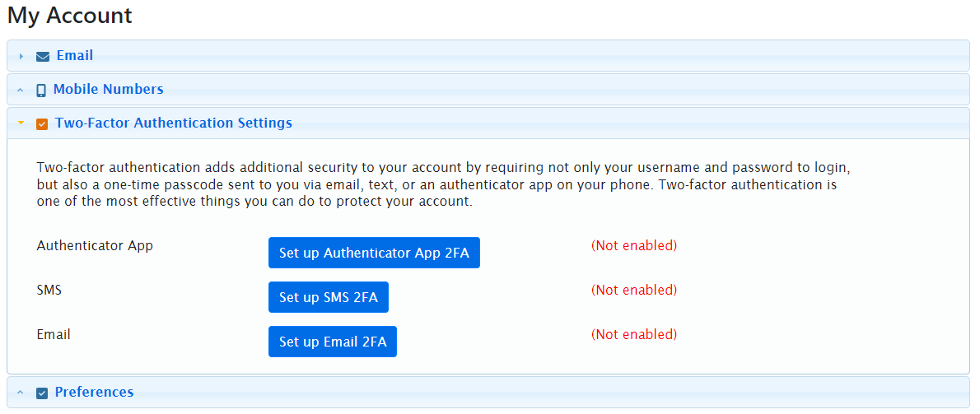Expand the Mobile Numbers section arrow
Viewport: 980px width, 414px height.
(21, 91)
